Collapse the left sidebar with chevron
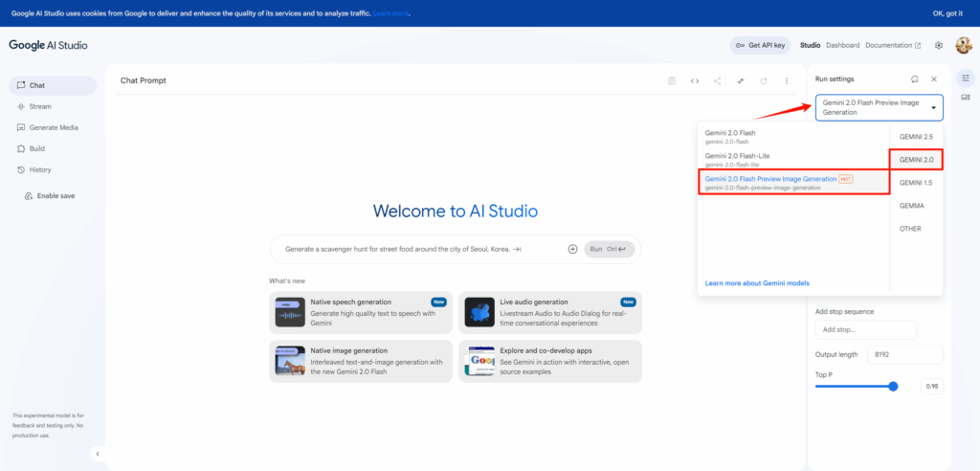980x471 pixels. 98,454
